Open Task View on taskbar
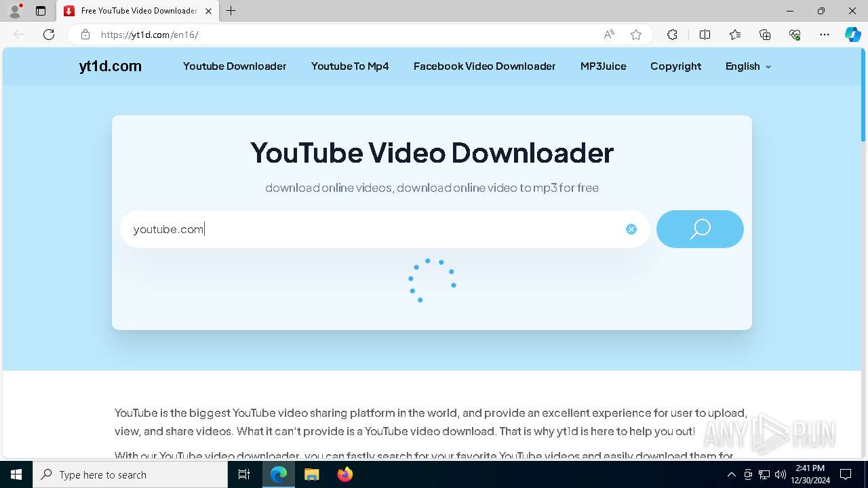 coord(244,474)
